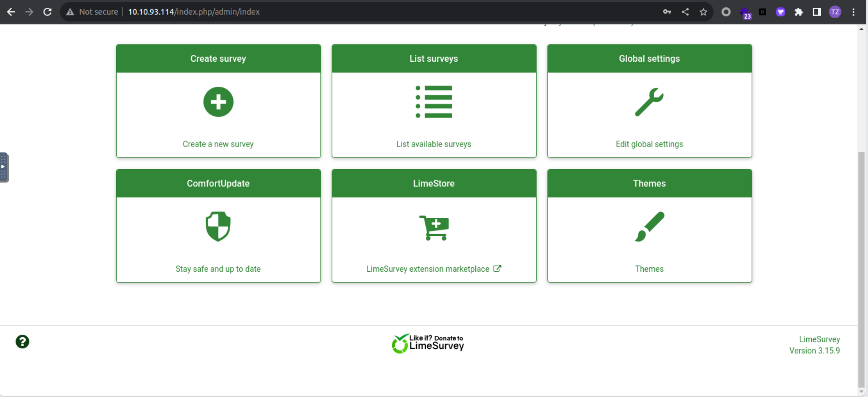Expand the left side panel handle
The width and height of the screenshot is (868, 397).
pos(4,167)
